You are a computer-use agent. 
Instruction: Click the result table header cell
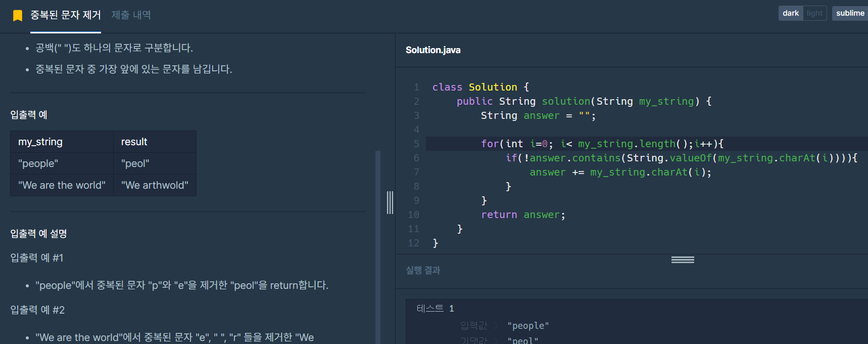(x=155, y=142)
